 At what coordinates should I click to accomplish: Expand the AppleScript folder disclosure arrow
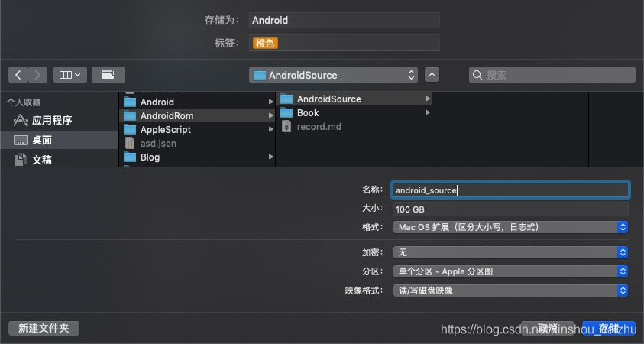(x=270, y=129)
